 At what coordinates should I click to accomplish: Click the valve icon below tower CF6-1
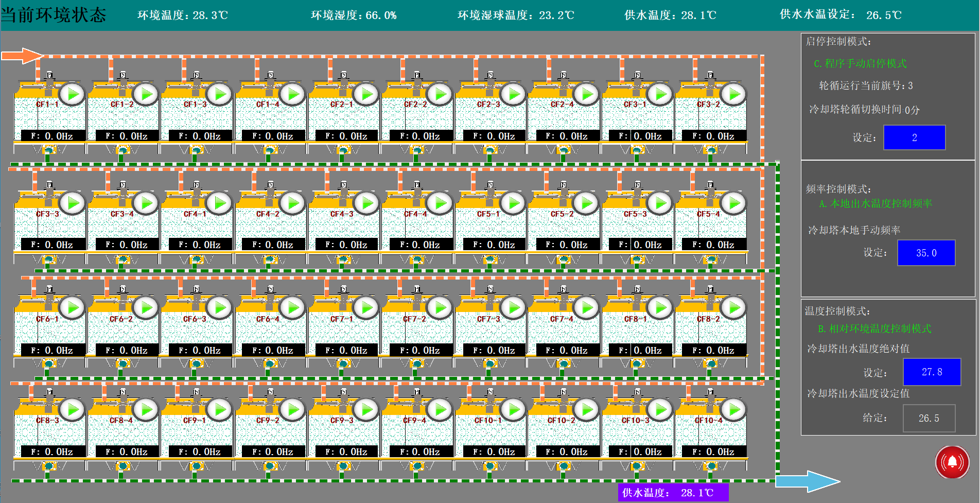coord(49,364)
